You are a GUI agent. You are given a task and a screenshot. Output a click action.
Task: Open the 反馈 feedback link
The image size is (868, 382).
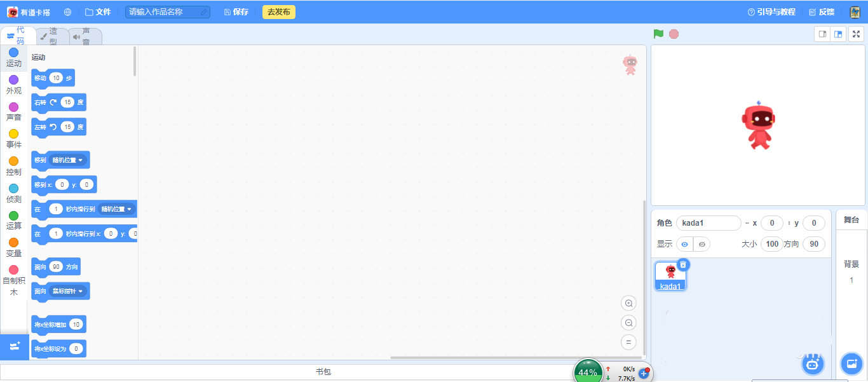[822, 12]
